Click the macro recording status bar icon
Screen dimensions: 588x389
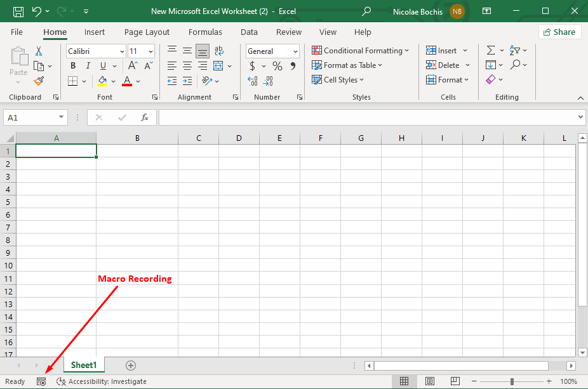click(x=41, y=381)
